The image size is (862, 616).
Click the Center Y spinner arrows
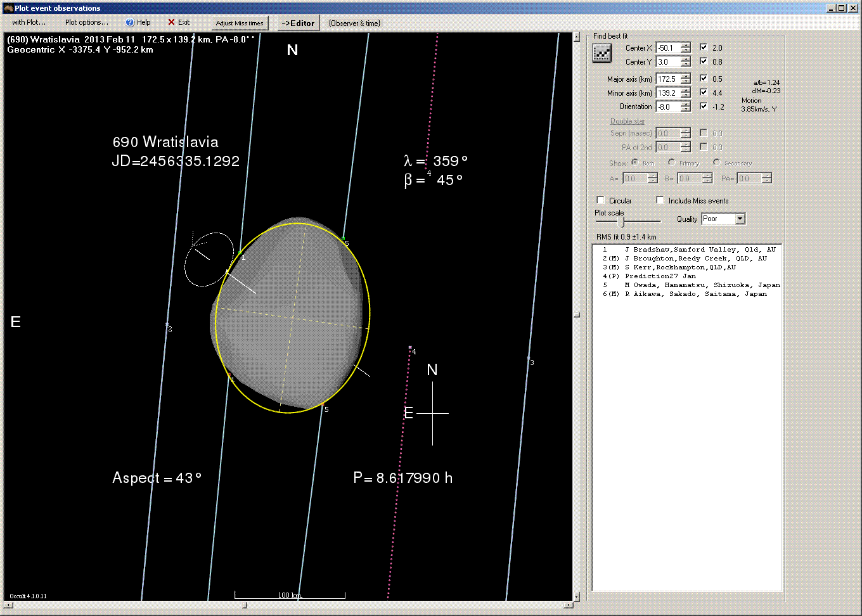[x=686, y=61]
